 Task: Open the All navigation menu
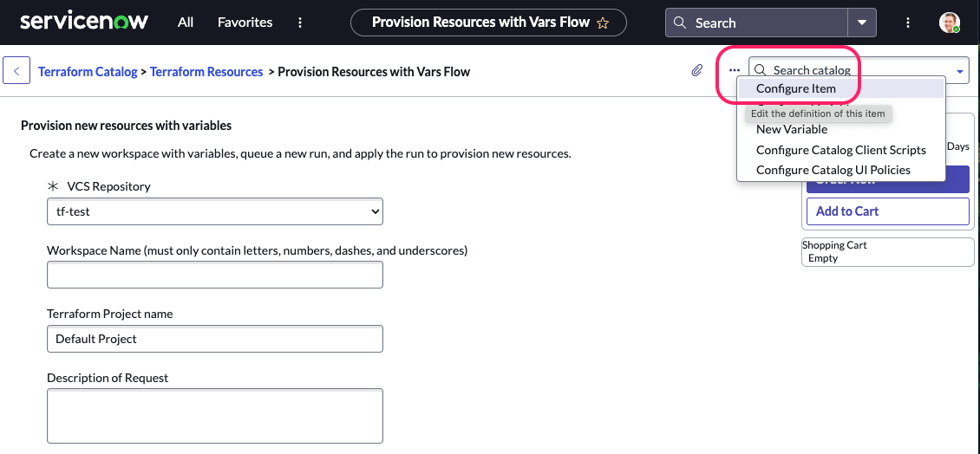185,23
